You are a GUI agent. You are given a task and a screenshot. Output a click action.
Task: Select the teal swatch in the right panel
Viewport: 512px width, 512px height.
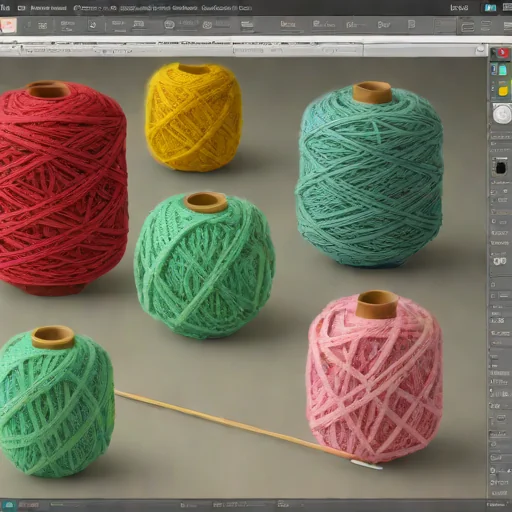(503, 70)
